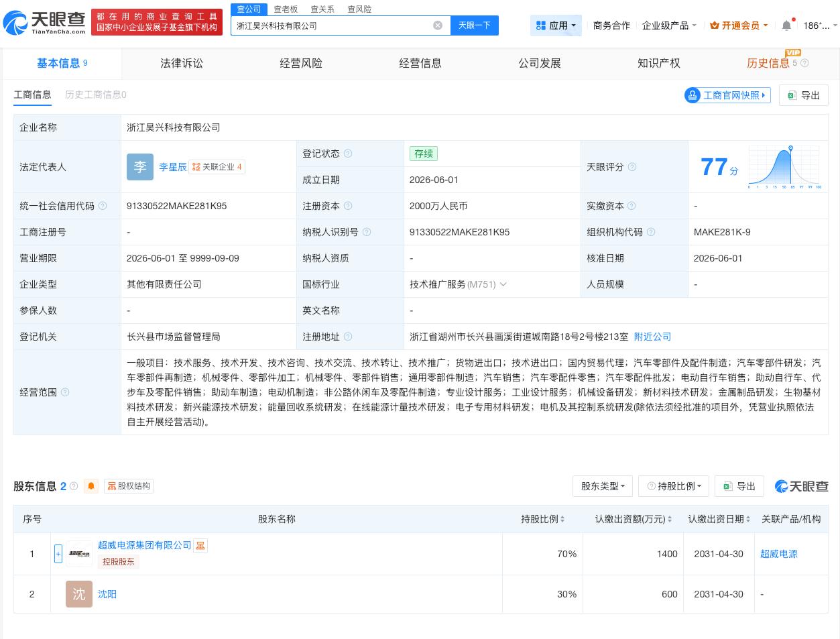Image resolution: width=840 pixels, height=639 pixels.
Task: Select the 历史工商信息 sub-tab
Action: [x=96, y=95]
